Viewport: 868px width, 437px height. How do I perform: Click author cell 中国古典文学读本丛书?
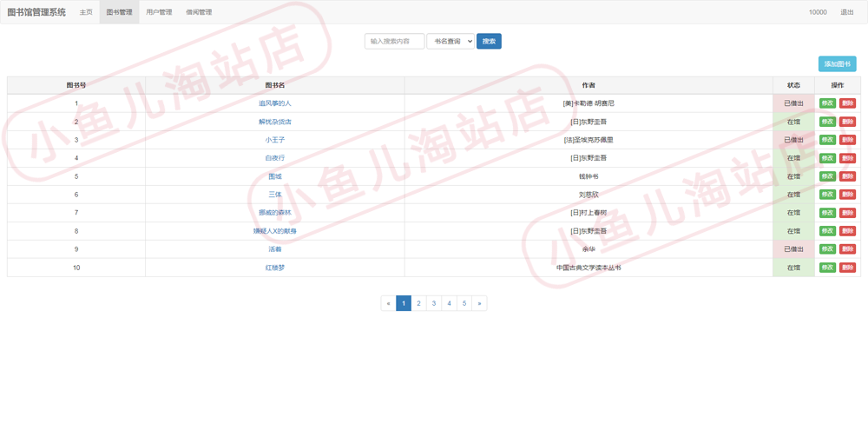click(589, 268)
